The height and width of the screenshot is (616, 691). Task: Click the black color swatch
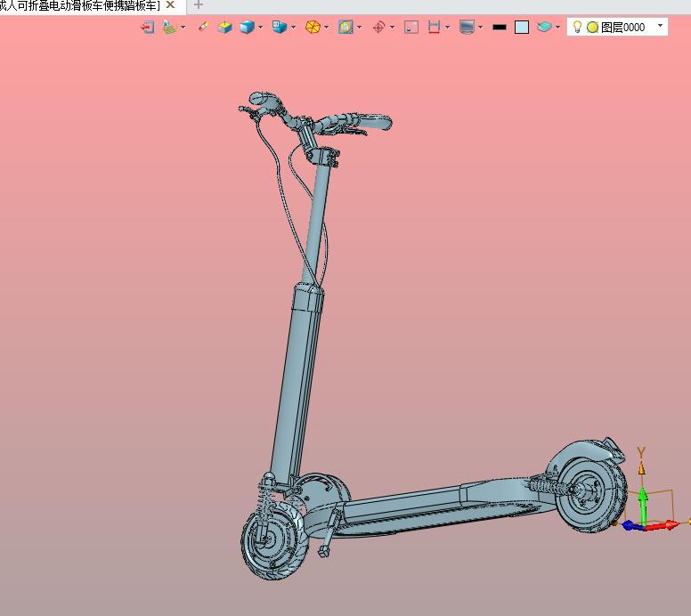tap(500, 28)
